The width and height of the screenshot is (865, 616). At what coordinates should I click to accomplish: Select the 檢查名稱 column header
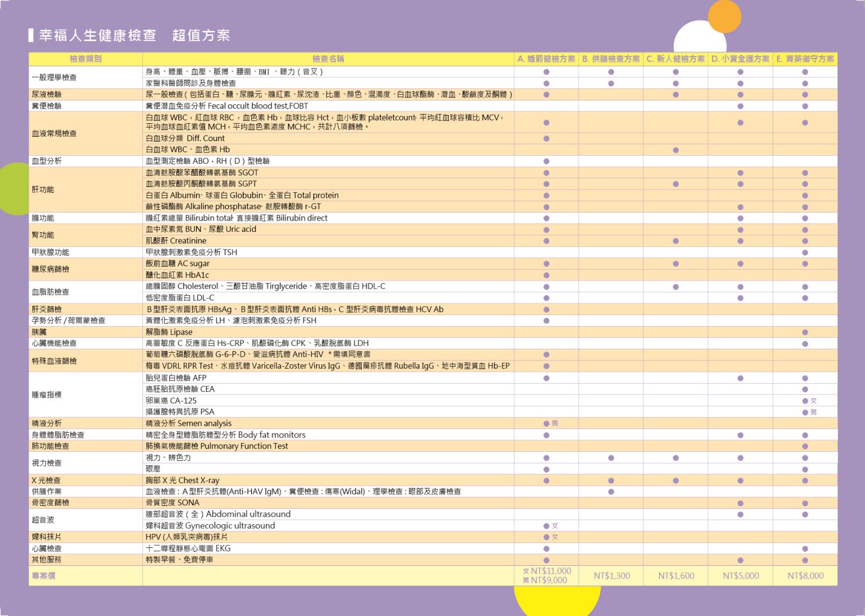(328, 59)
